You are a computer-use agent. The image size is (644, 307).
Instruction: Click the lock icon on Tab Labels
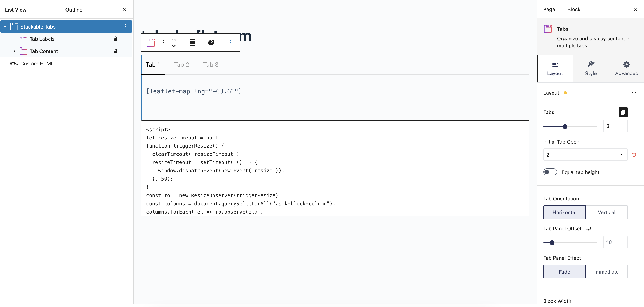115,39
